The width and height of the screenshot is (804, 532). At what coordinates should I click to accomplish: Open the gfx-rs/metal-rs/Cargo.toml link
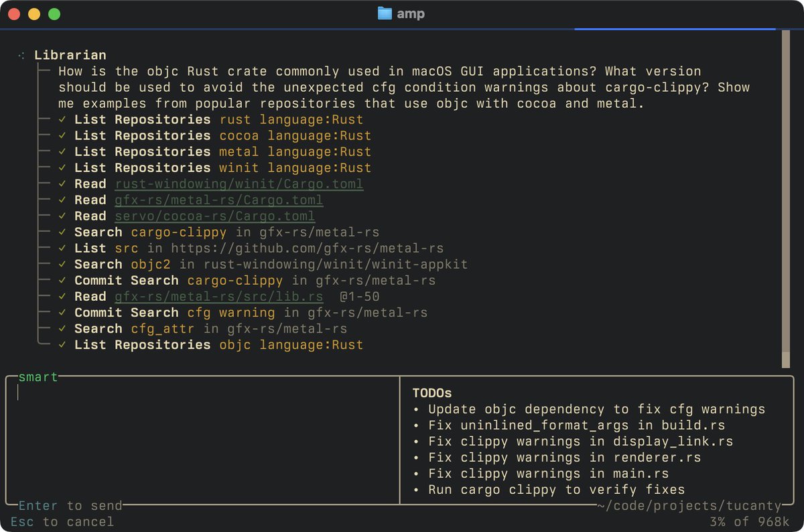[x=219, y=200]
